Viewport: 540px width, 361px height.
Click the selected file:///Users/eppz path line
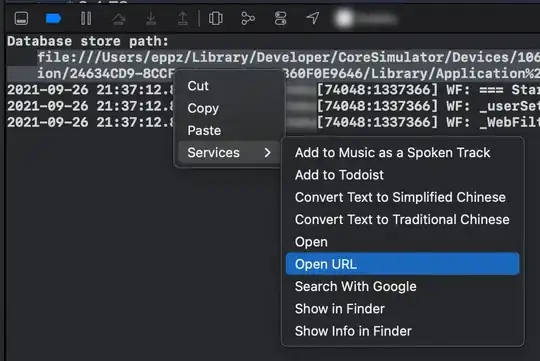289,57
